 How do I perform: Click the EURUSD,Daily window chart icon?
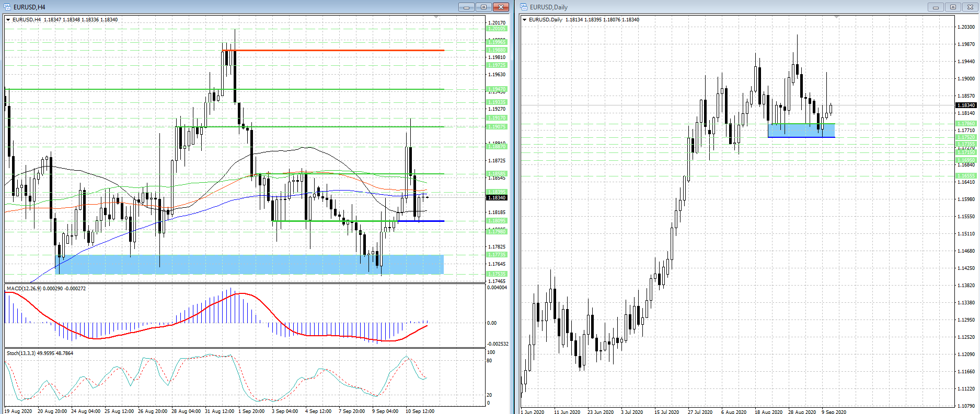tap(524, 7)
